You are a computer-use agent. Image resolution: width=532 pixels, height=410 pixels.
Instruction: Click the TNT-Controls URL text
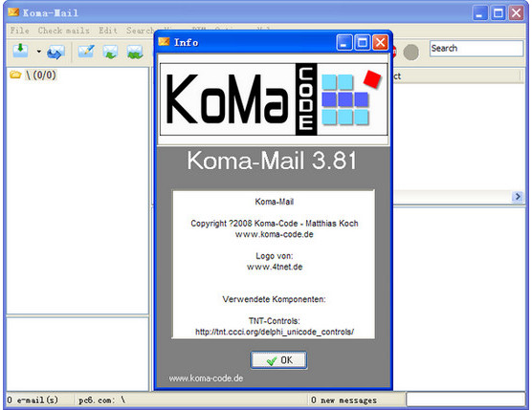click(x=275, y=332)
